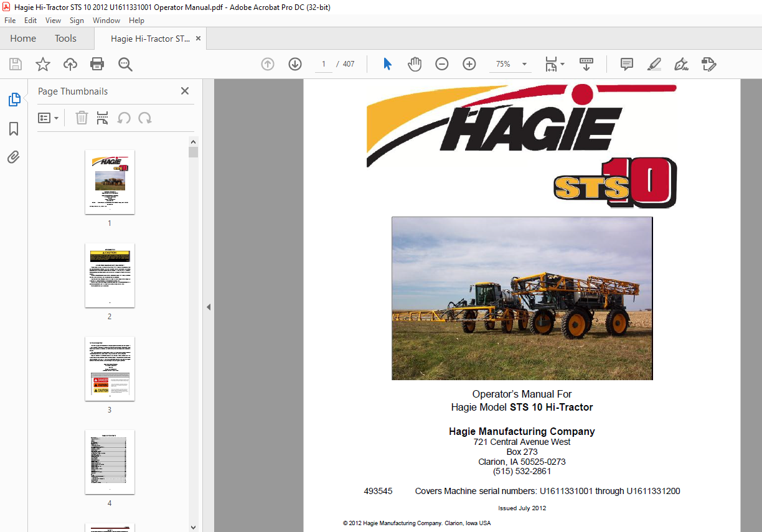Click the scrolling mode keyboard icon
762x532 pixels.
tap(586, 64)
